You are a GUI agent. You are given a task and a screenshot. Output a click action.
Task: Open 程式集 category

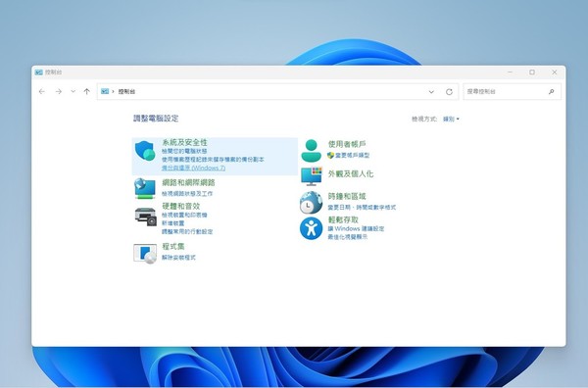[173, 246]
